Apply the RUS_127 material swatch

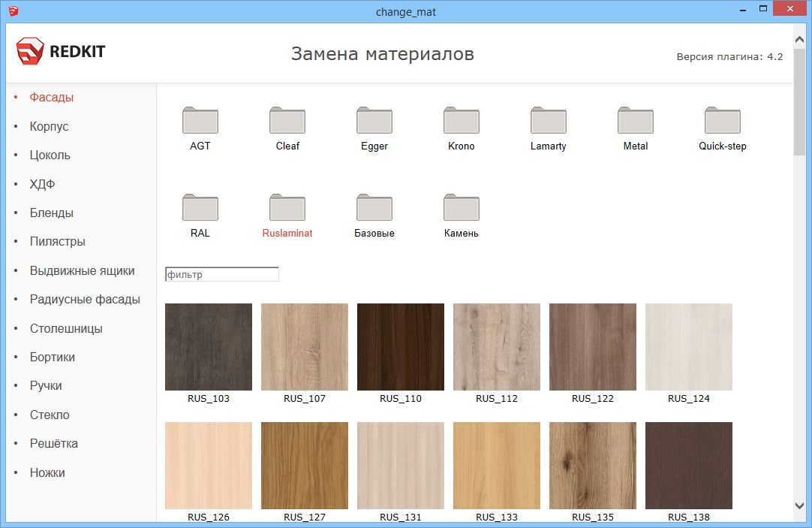305,466
